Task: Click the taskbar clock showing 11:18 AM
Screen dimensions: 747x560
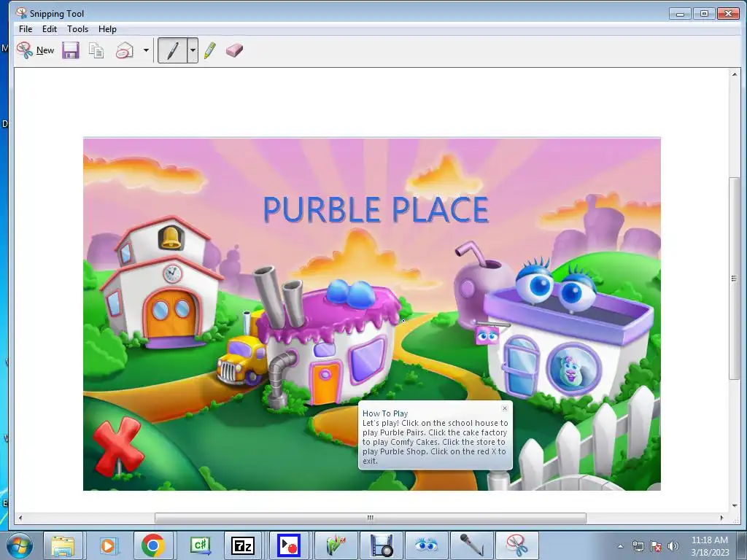Action: click(709, 546)
